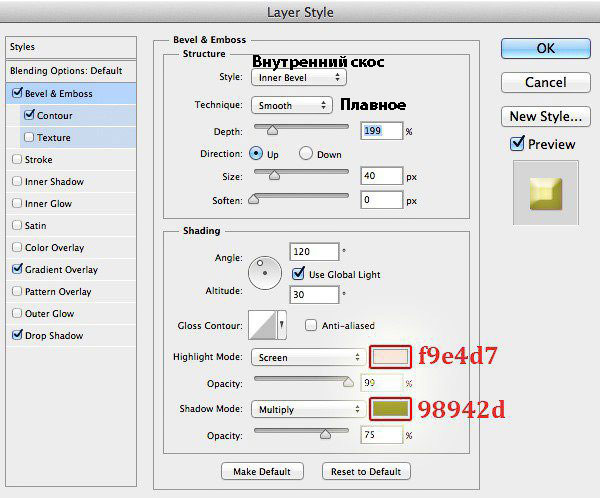Click the shadow Opacity slider handle

325,434
